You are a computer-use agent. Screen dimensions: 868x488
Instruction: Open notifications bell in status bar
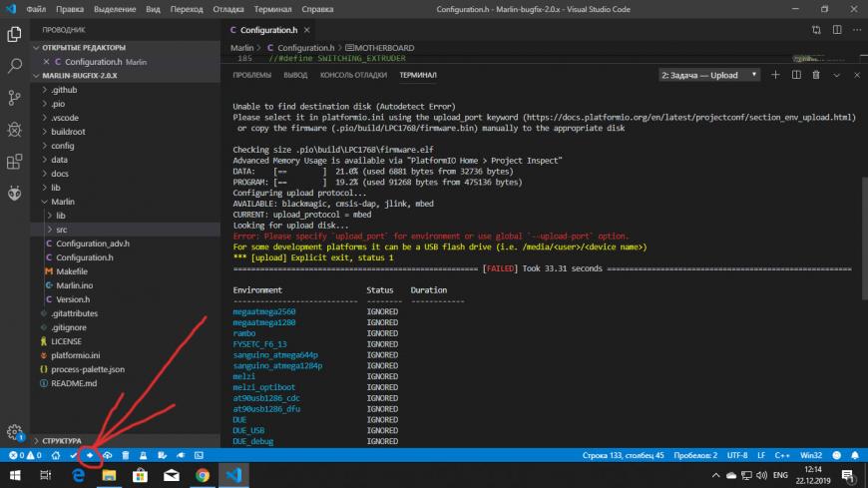coord(855,455)
